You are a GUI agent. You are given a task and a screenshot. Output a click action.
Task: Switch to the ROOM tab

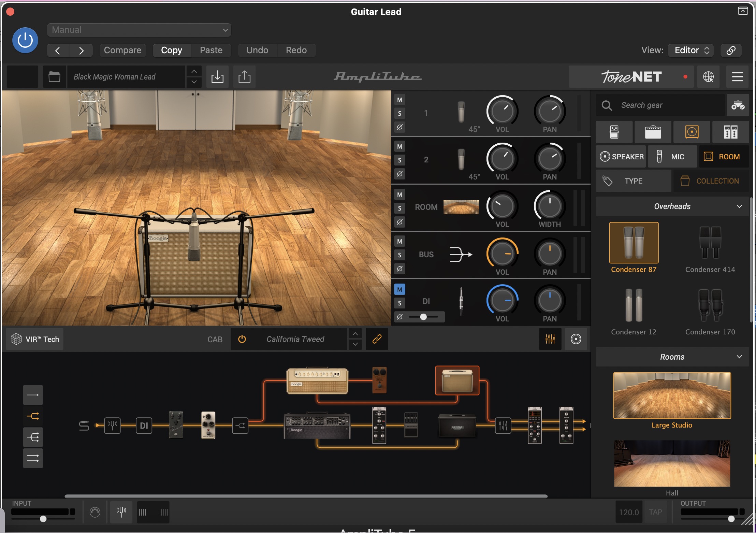(724, 157)
